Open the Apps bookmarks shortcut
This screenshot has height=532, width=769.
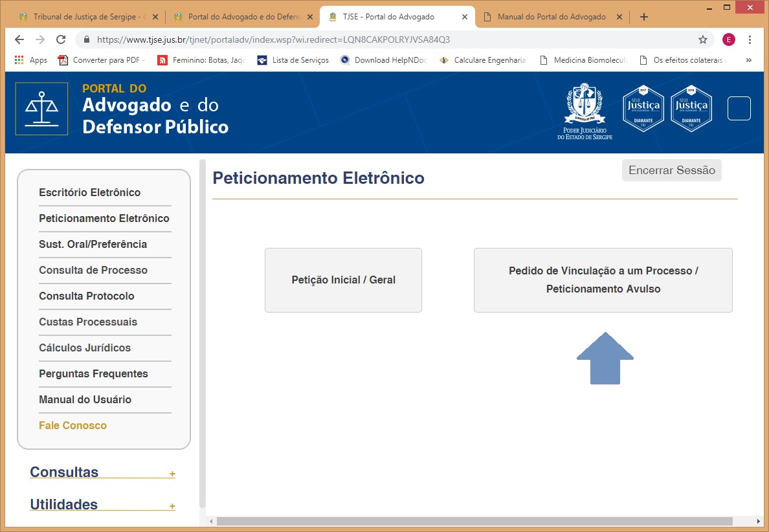tap(31, 60)
